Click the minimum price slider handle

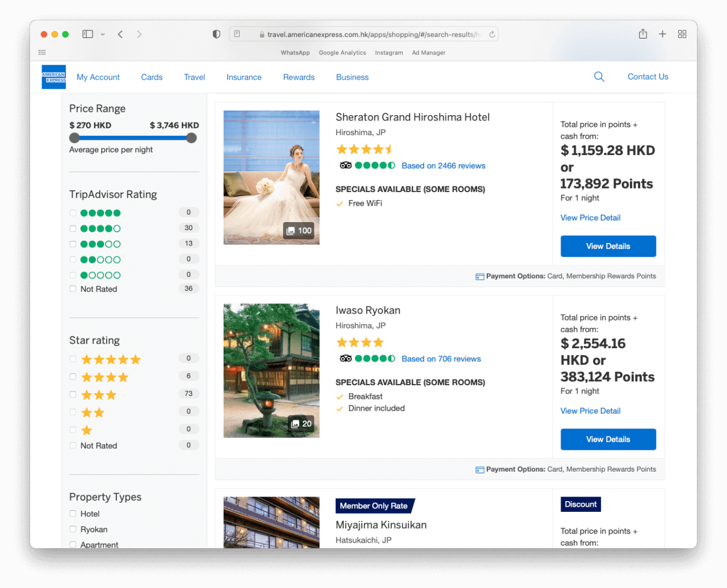click(74, 138)
